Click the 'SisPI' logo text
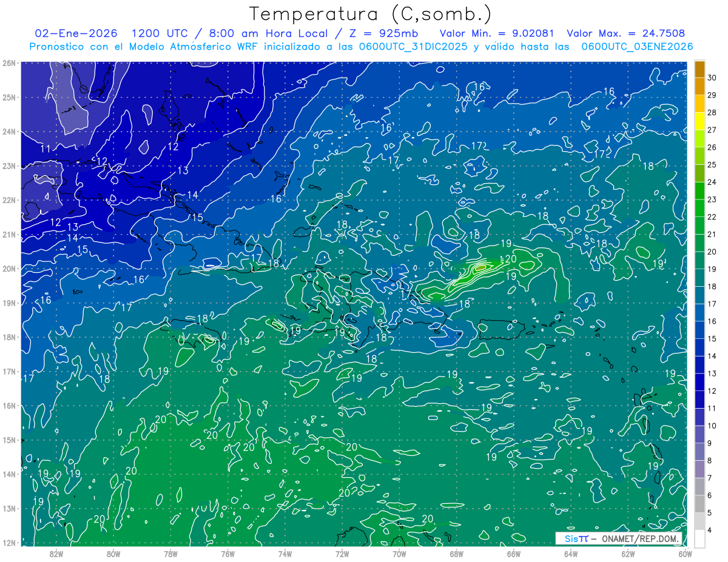Screen dimensions: 728x562 click(x=576, y=538)
